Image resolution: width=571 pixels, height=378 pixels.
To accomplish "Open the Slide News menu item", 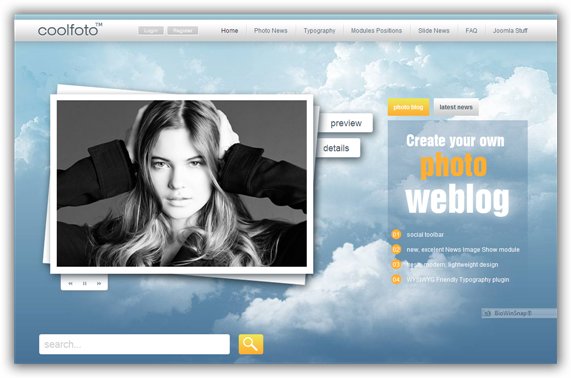I will 433,31.
